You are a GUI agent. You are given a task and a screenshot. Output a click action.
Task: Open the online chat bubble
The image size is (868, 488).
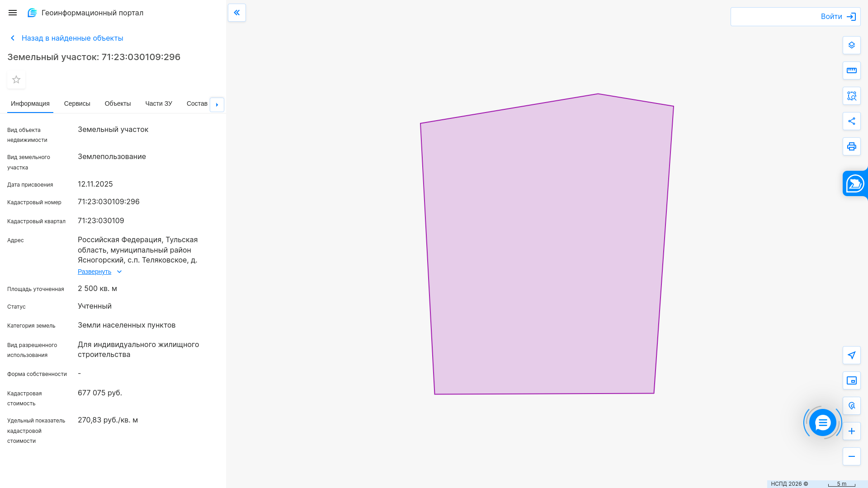(x=823, y=422)
